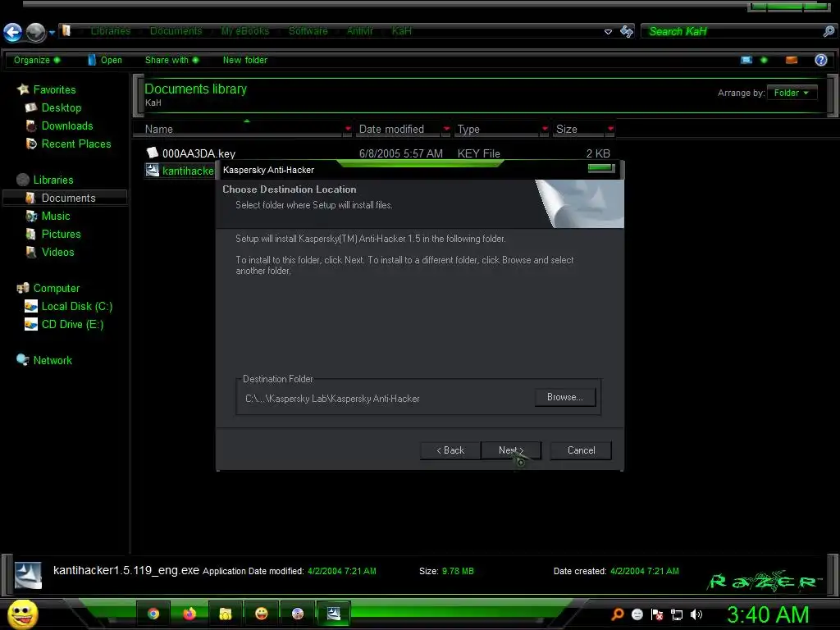Click Next in the Kaspersky setup dialog
The height and width of the screenshot is (630, 840).
[510, 450]
